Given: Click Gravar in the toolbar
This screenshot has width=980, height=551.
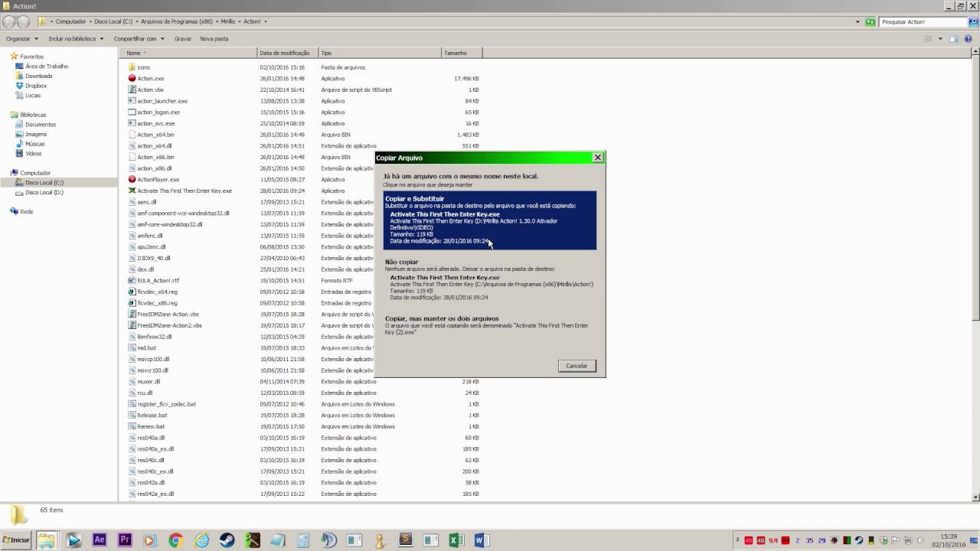Looking at the screenshot, I should [183, 38].
